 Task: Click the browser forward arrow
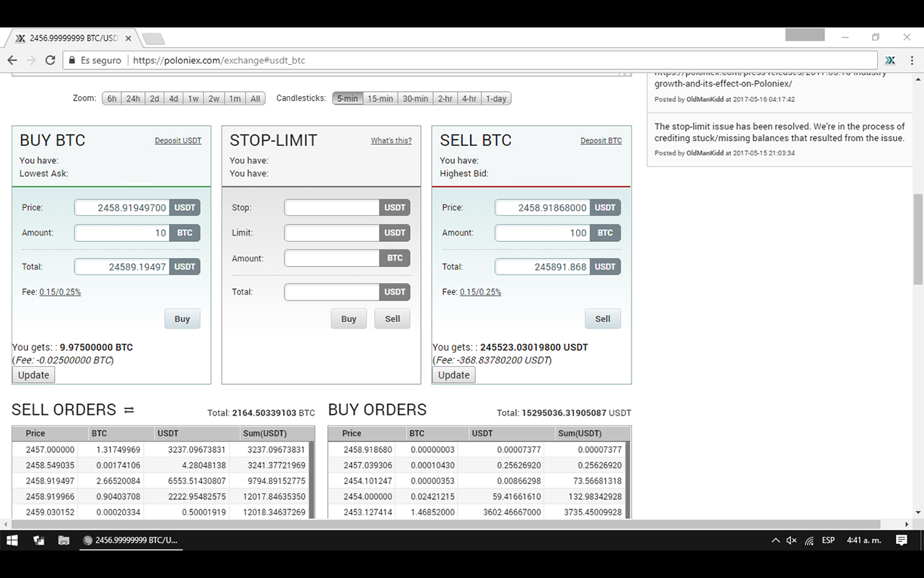[x=31, y=60]
